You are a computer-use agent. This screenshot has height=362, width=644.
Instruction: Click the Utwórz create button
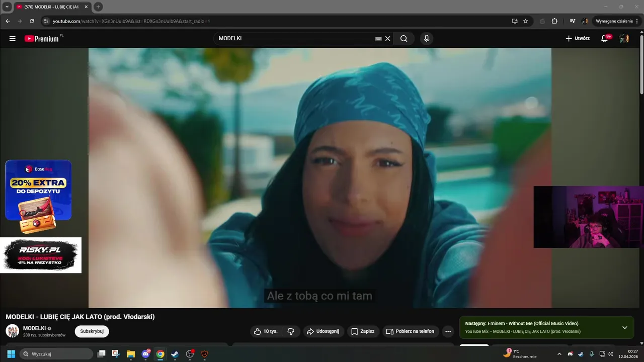point(578,38)
